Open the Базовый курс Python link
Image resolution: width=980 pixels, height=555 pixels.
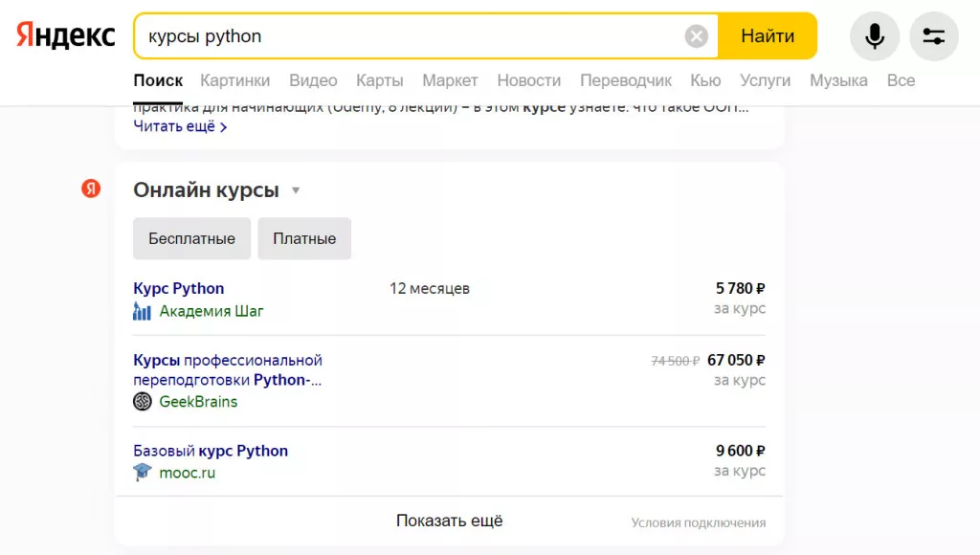[x=211, y=451]
